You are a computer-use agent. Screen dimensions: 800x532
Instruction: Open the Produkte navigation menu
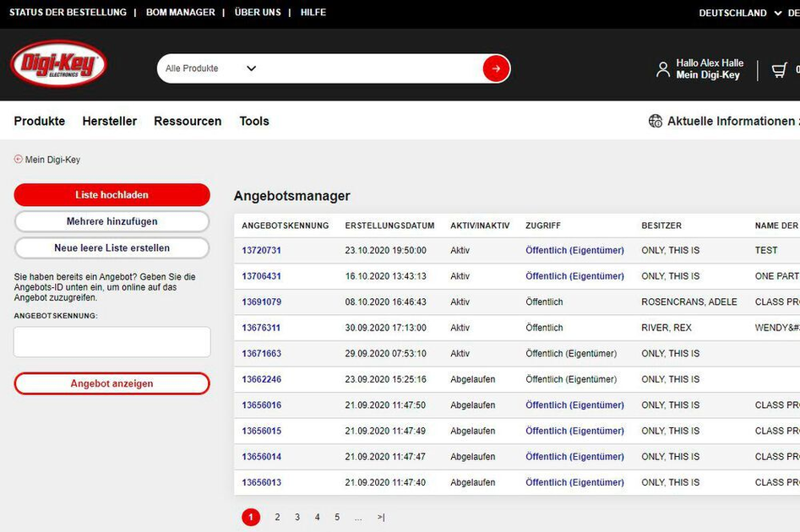tap(39, 121)
